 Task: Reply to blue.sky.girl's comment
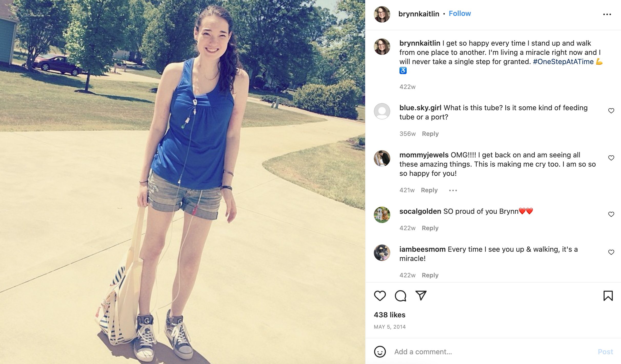coord(430,134)
